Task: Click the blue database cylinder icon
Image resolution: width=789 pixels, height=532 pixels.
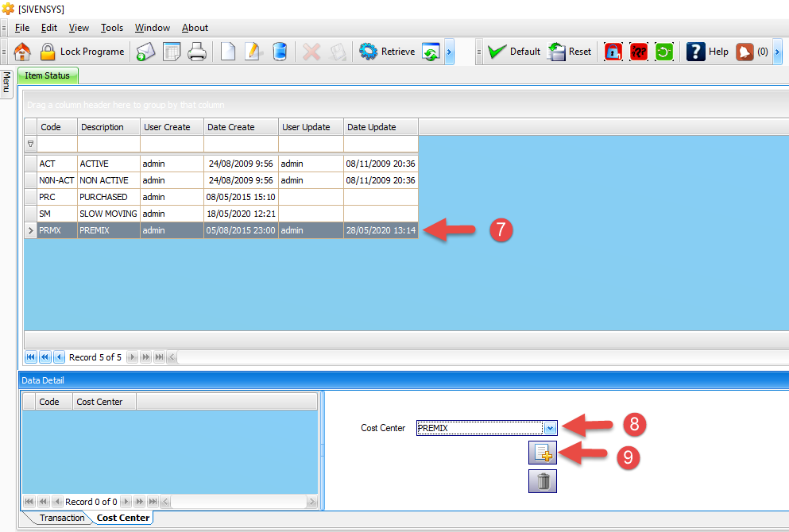Action: click(279, 52)
